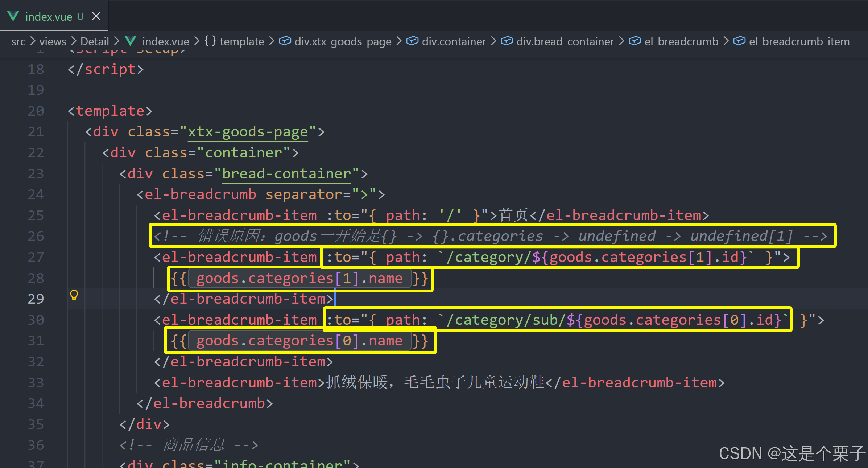Click Vue icon in breadcrumb before index.vue
The width and height of the screenshot is (868, 468).
(130, 41)
